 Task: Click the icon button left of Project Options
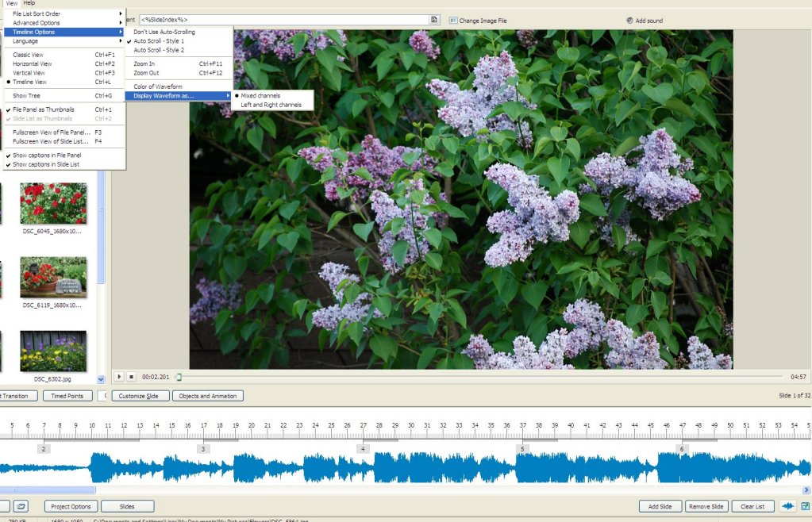(x=21, y=506)
